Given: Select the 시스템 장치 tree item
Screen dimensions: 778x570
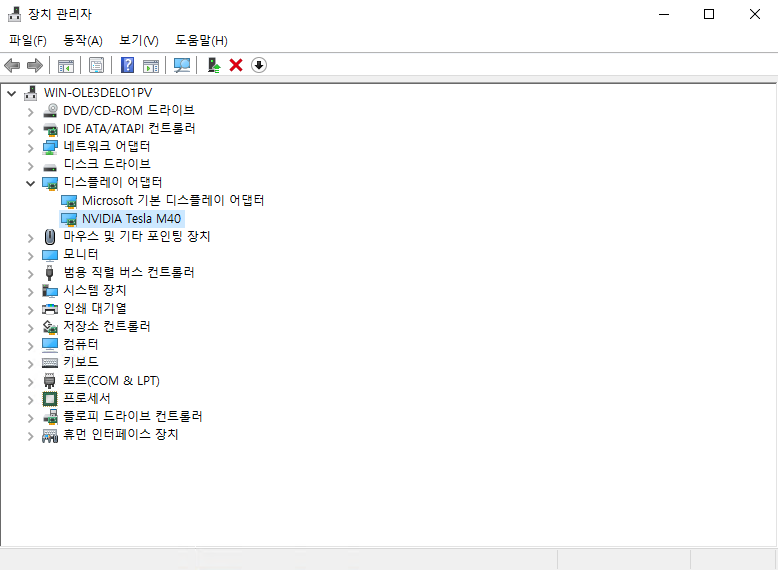Looking at the screenshot, I should [94, 290].
